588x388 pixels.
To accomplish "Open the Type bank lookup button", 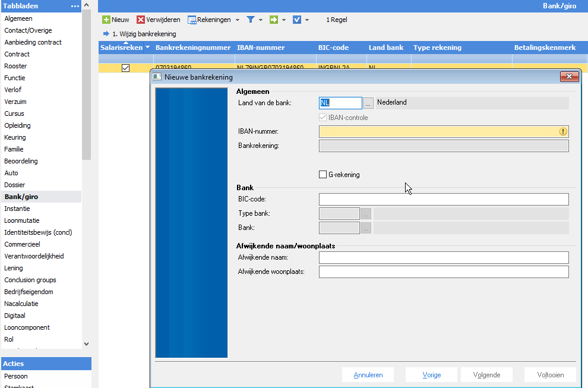I will pos(366,213).
